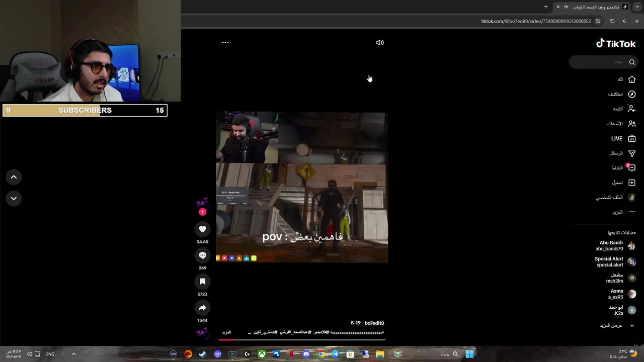
Task: Open Asma a_es93 followed account
Action: 622,294
